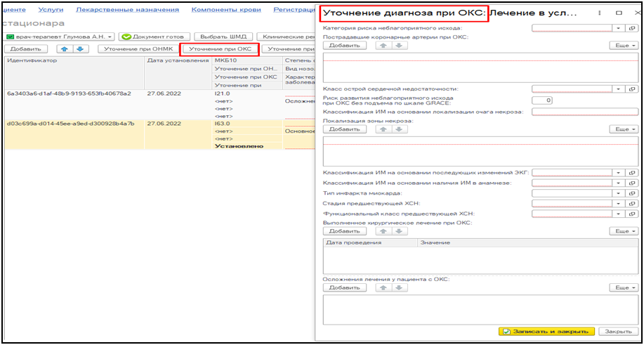
Task: Open selection form icon for Категория риска field
Action: pos(632,29)
